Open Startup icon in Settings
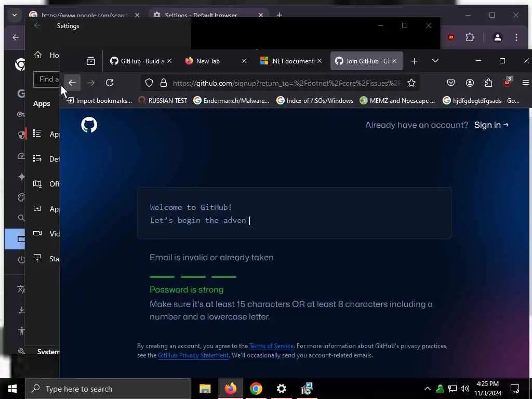 pyautogui.click(x=37, y=258)
